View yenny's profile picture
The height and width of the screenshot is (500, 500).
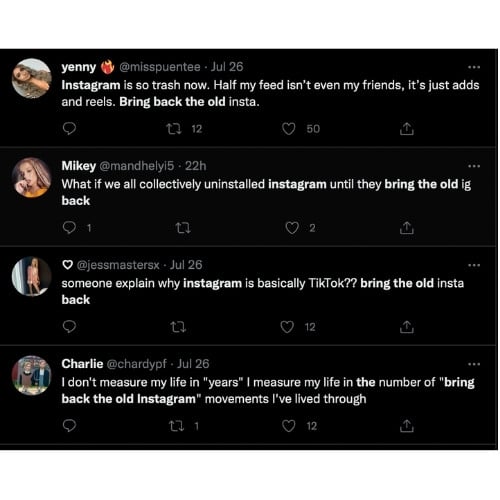(x=32, y=78)
